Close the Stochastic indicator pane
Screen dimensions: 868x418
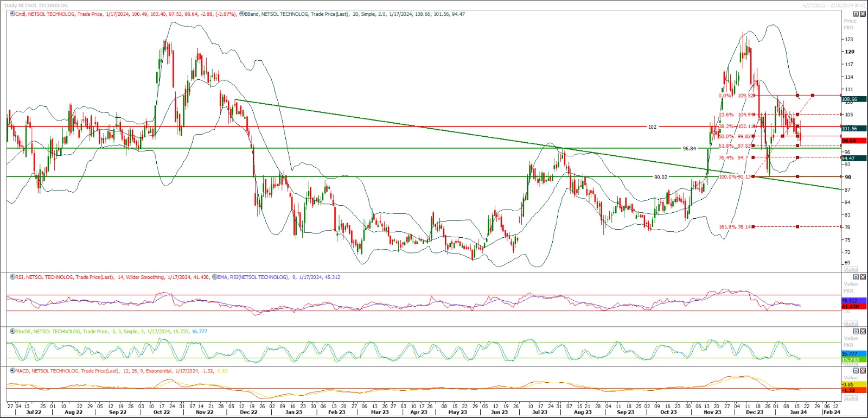point(863,331)
